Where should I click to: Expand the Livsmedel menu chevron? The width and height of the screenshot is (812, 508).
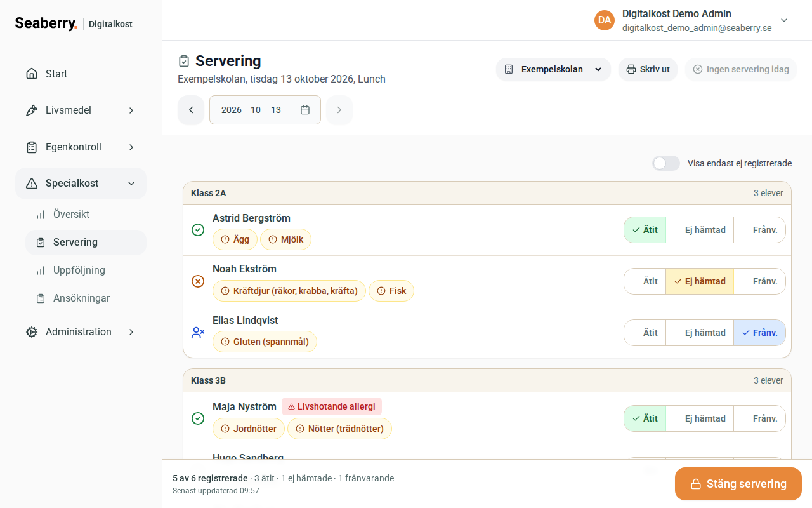[x=131, y=110]
